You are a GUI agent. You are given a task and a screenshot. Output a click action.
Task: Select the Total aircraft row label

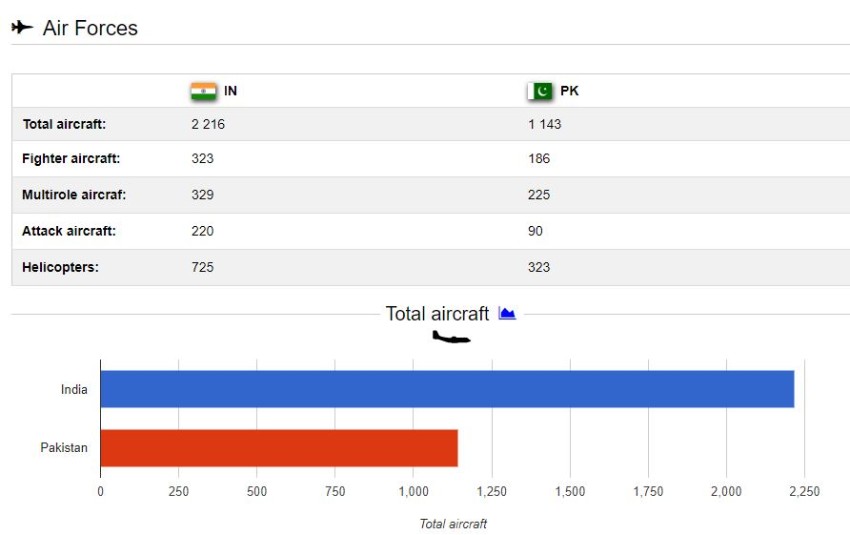tap(64, 125)
